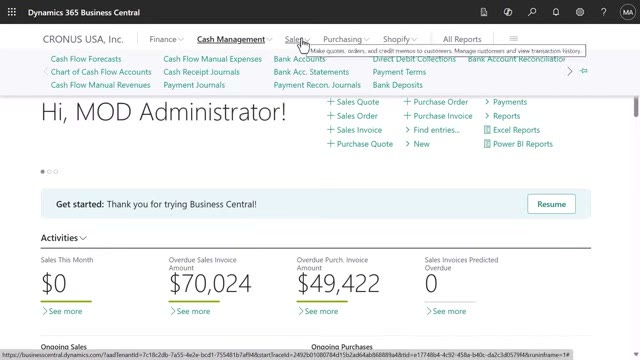Screen dimensions: 640x360
Task: Open the app launcher waffle icon
Action: 12,12
